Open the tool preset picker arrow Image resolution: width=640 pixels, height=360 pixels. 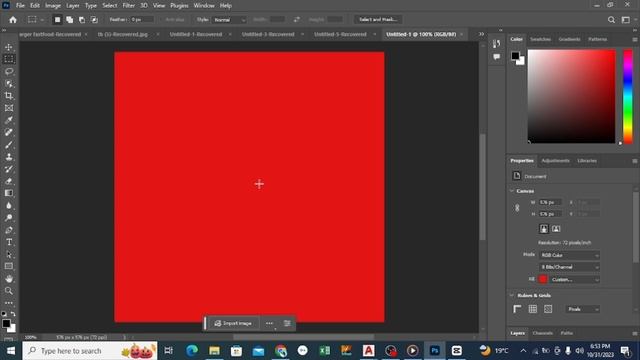42,20
